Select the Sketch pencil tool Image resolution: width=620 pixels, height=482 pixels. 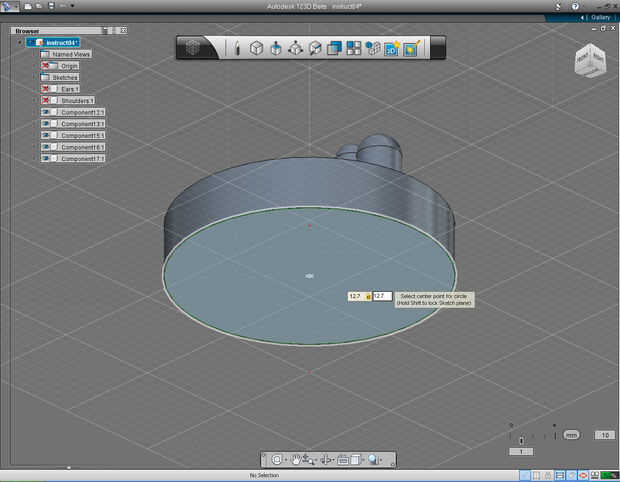pyautogui.click(x=237, y=48)
